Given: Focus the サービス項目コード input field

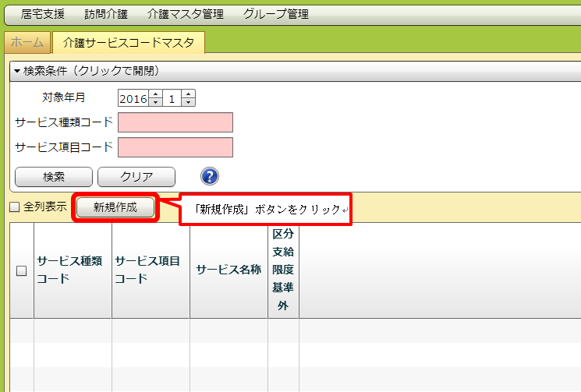Looking at the screenshot, I should [175, 147].
